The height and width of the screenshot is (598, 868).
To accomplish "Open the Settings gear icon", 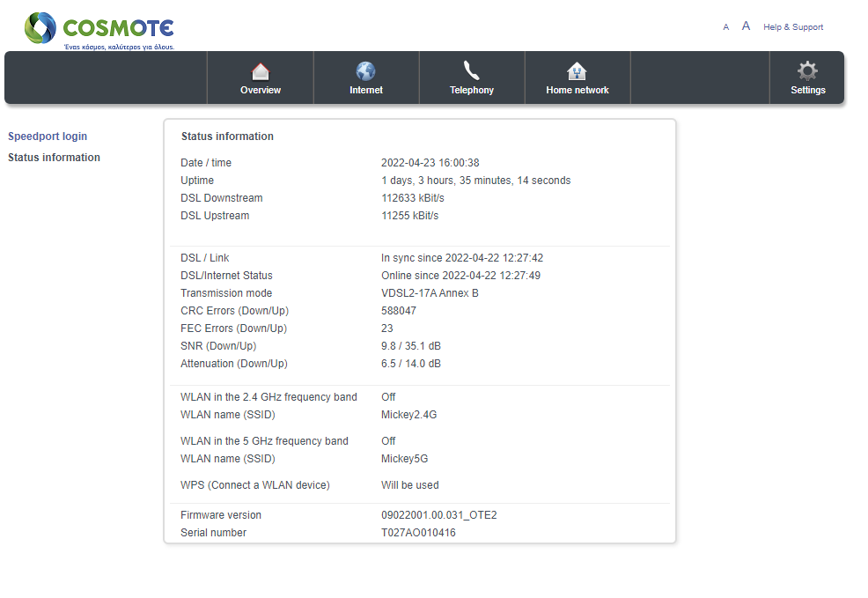I will tap(807, 70).
